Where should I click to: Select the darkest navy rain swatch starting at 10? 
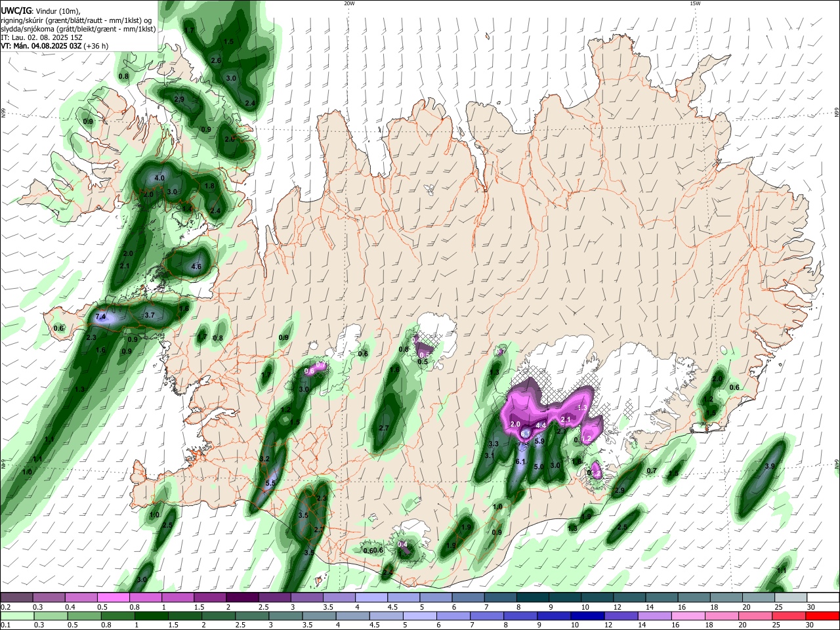(587, 616)
